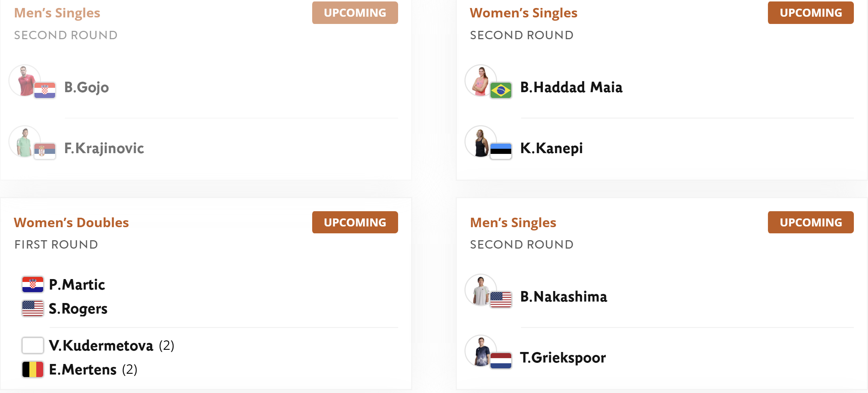Click UPCOMING button for Nakashima vs Griekspoor
868x393 pixels.
tap(811, 222)
